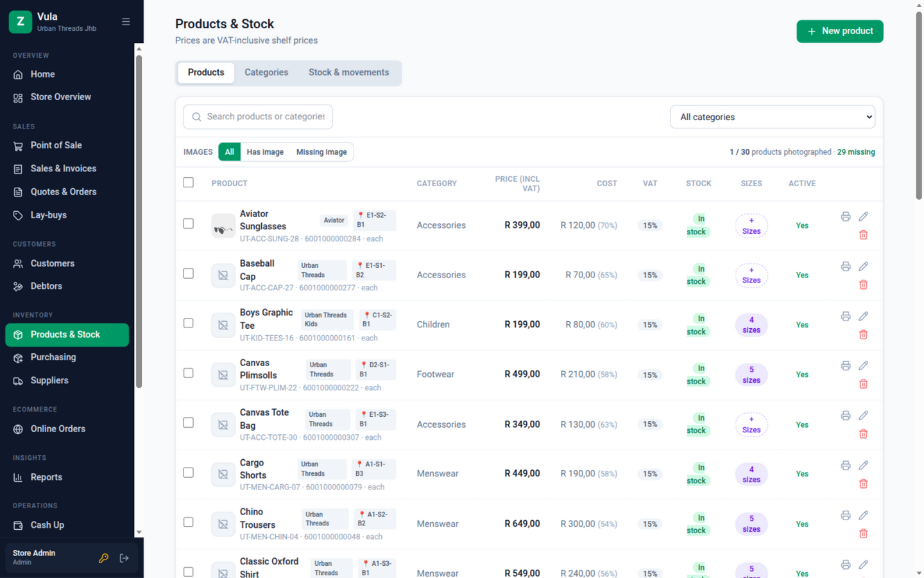
Task: Open 4 sizes for Cargo Shorts
Action: click(751, 475)
